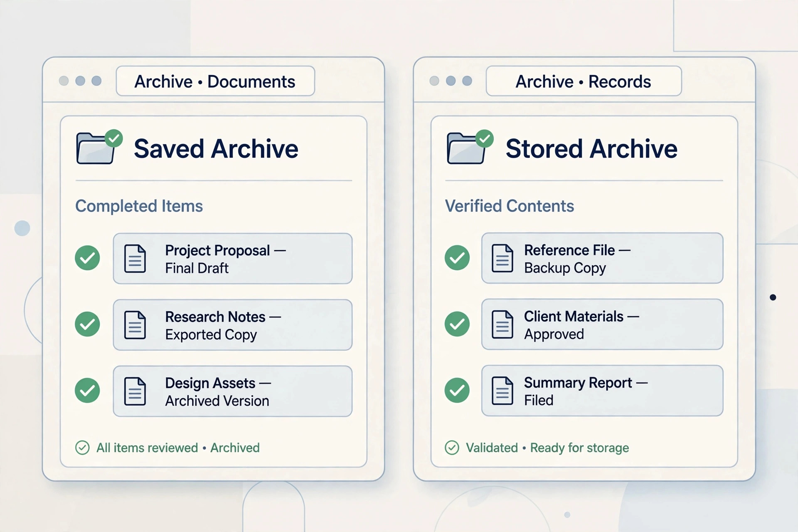Click the Saved Archive heading
The image size is (798, 532).
(x=216, y=149)
